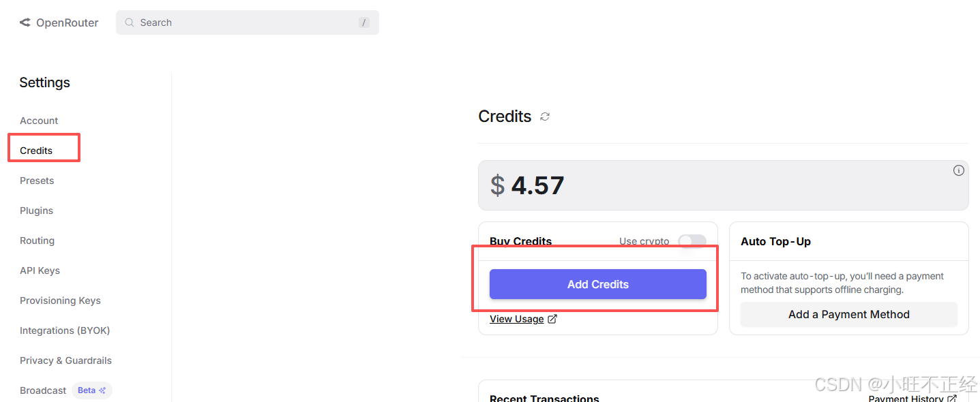Image resolution: width=980 pixels, height=402 pixels.
Task: Click the Payment History external link icon
Action: (952, 399)
